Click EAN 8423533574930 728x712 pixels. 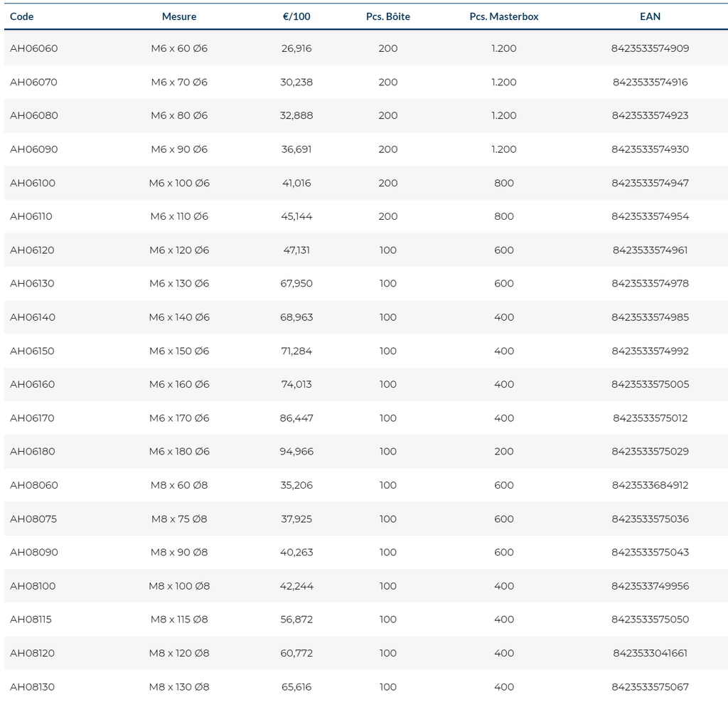tap(650, 149)
